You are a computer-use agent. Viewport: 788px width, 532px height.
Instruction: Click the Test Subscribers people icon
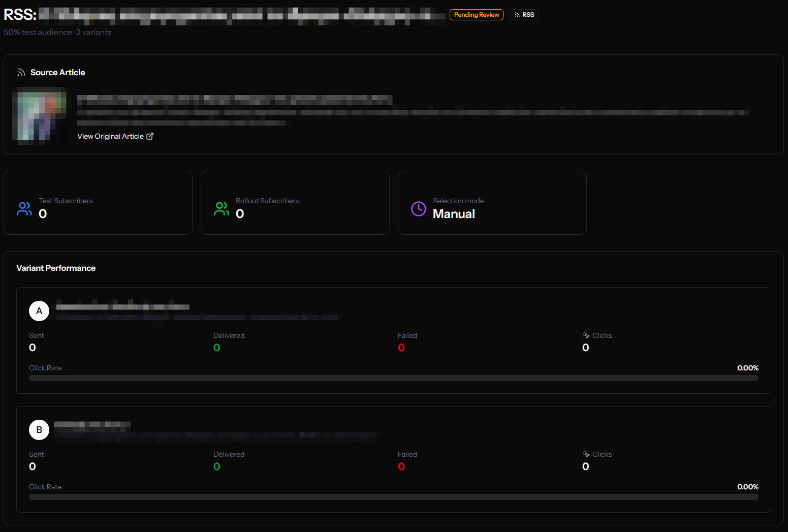tap(24, 208)
